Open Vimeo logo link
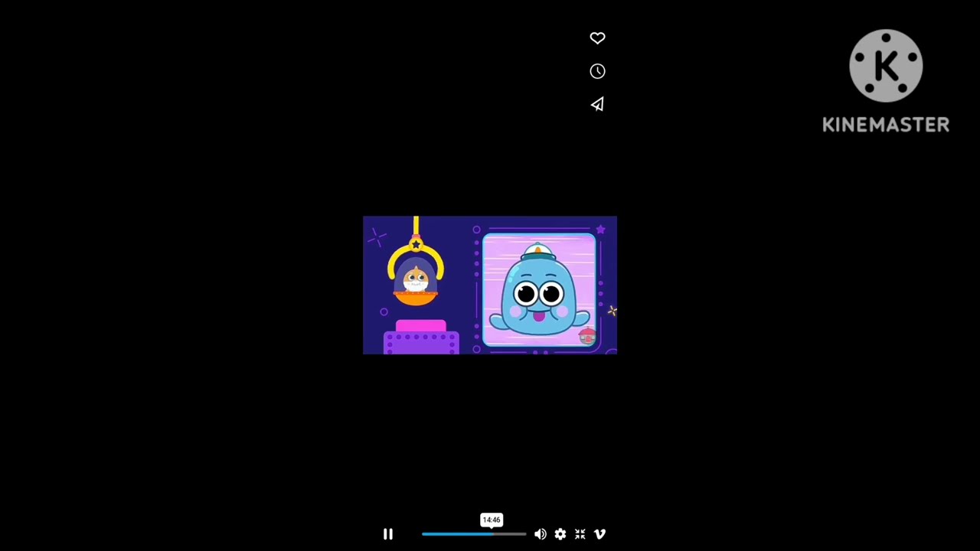 click(600, 534)
